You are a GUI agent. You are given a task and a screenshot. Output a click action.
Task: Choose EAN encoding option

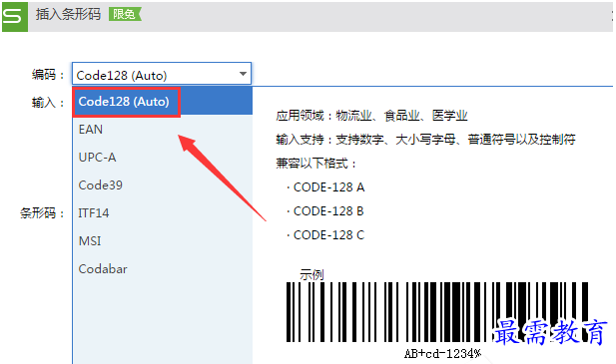point(163,129)
